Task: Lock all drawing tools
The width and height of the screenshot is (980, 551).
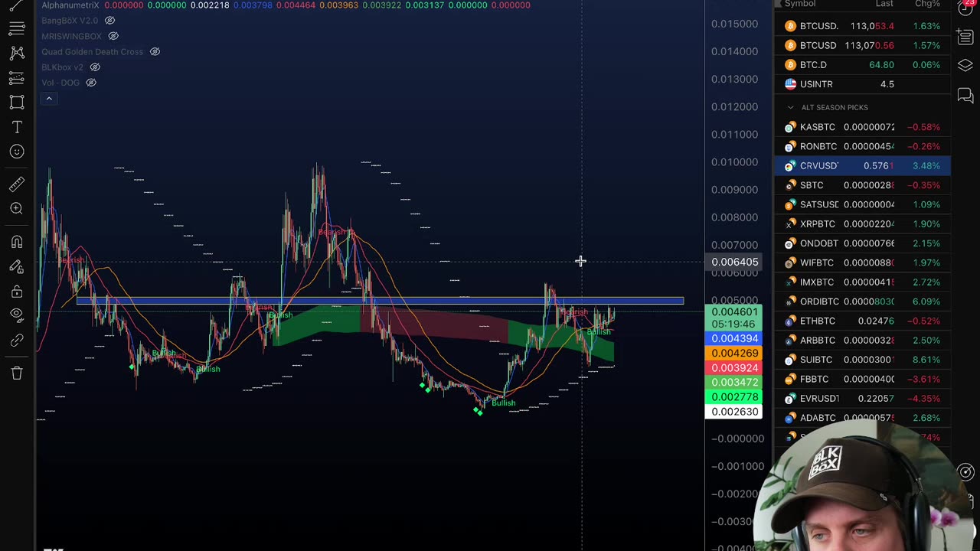Action: click(17, 291)
